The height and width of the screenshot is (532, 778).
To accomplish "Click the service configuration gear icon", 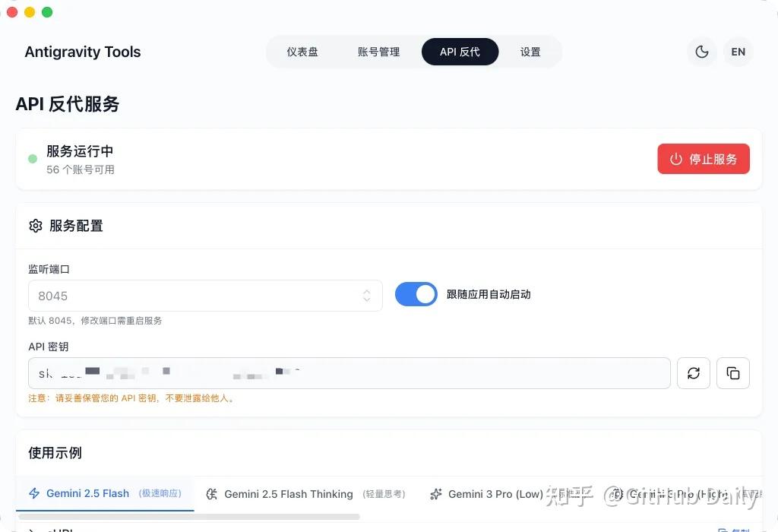I will click(35, 226).
